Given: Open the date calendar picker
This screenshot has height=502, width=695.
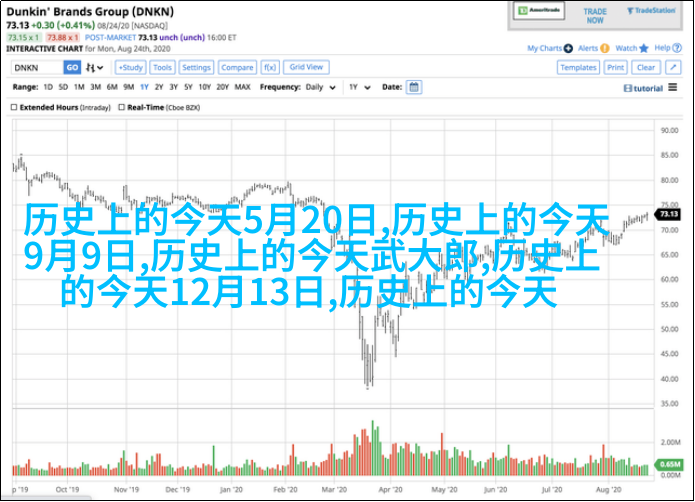Looking at the screenshot, I should pos(414,87).
